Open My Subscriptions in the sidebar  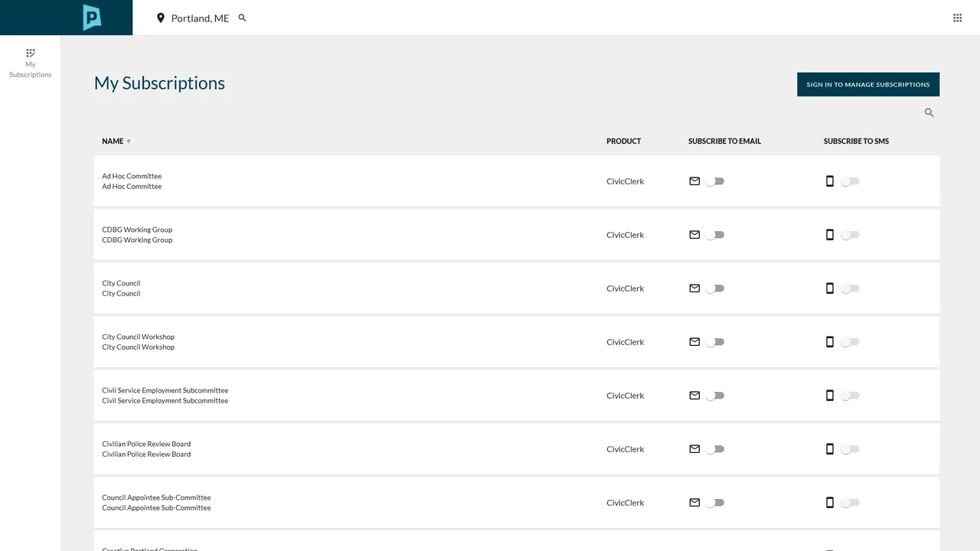pyautogui.click(x=31, y=64)
